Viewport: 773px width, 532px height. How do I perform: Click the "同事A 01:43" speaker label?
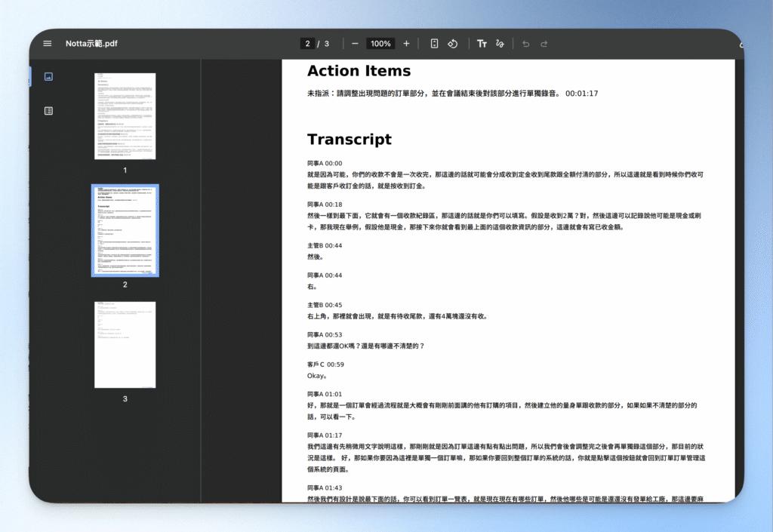325,488
